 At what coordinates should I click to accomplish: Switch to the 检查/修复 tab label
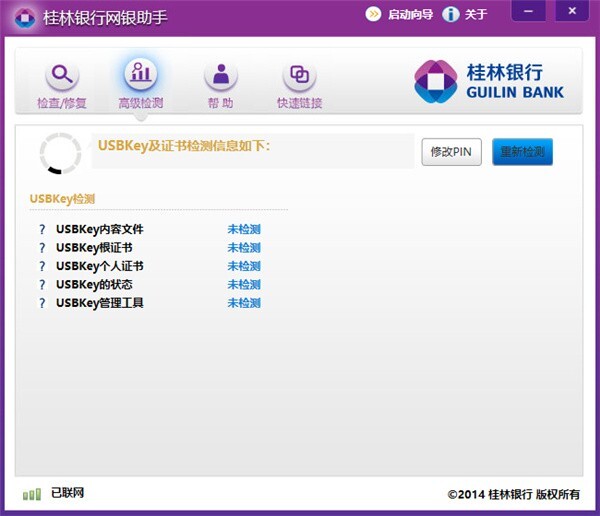pos(62,103)
